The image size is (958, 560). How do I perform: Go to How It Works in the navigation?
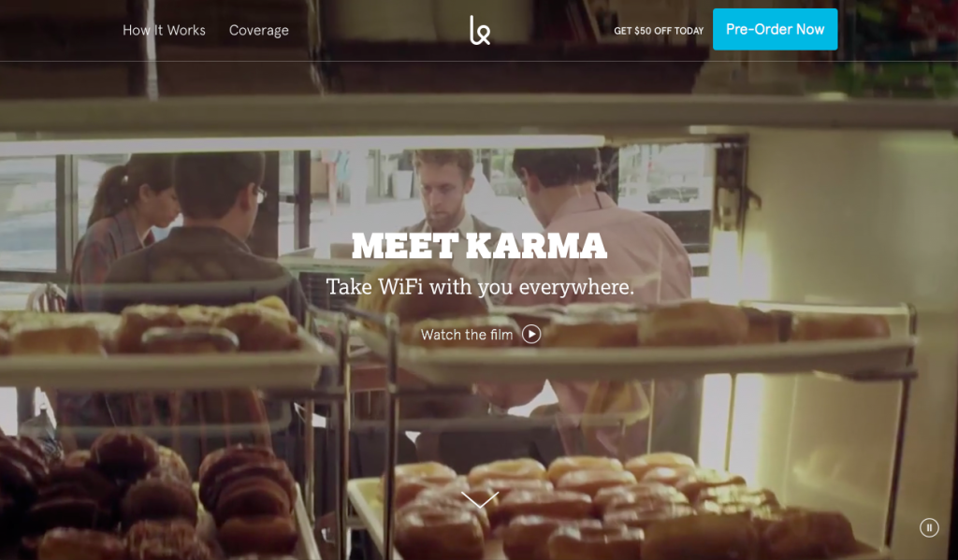tap(164, 30)
